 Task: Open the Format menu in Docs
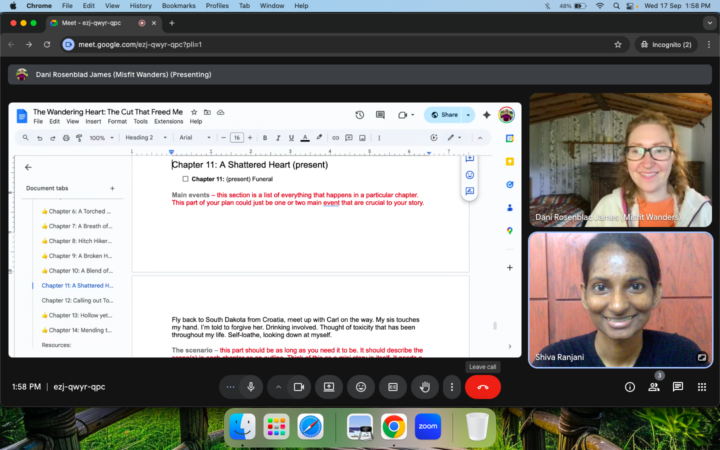(117, 121)
